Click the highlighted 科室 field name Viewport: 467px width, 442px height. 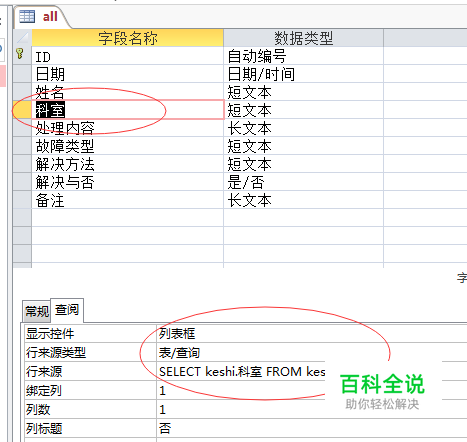coord(50,110)
